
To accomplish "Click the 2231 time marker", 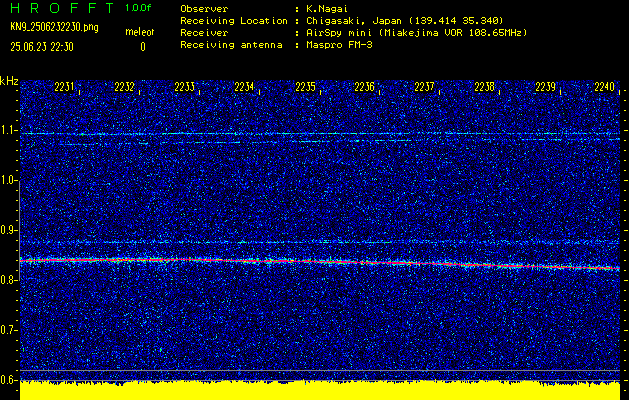I will coord(64,87).
